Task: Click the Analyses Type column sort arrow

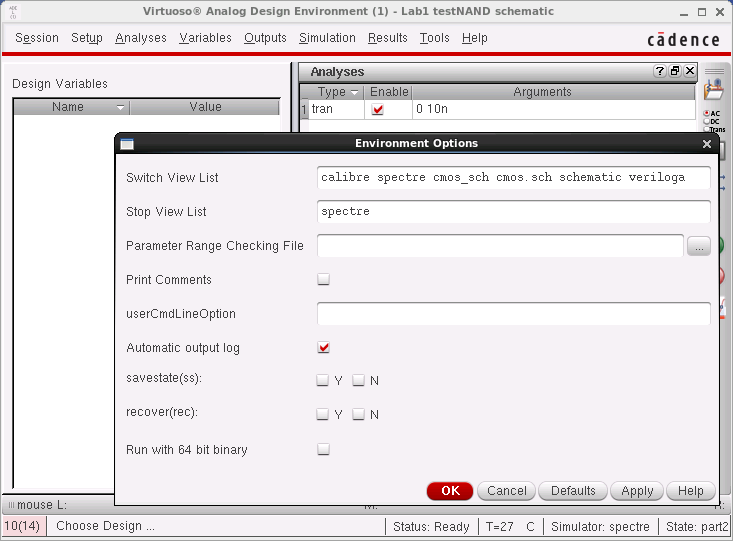Action: pyautogui.click(x=354, y=92)
